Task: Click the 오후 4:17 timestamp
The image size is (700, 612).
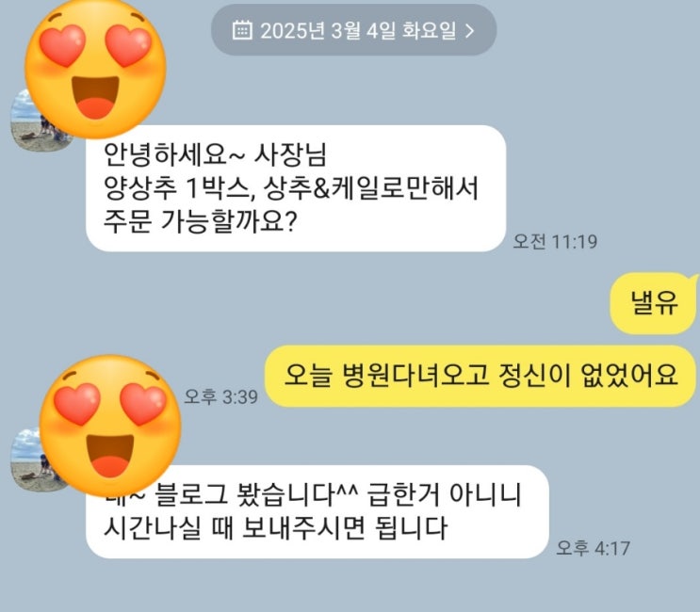Action: coord(593,548)
